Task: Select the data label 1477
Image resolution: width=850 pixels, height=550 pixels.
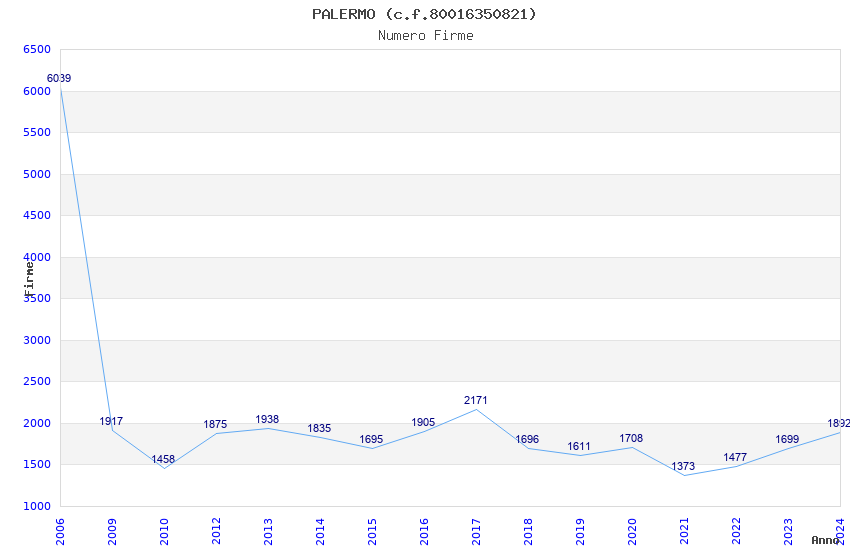Action: click(735, 457)
